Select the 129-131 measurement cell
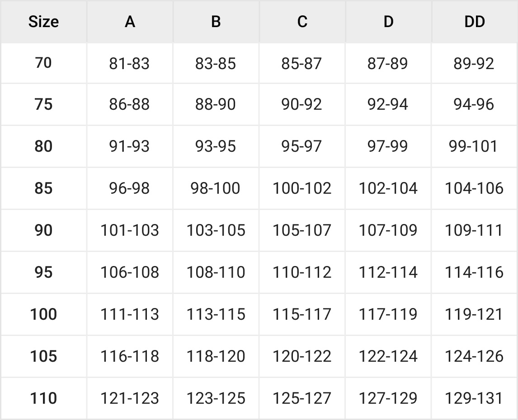 pyautogui.click(x=474, y=398)
